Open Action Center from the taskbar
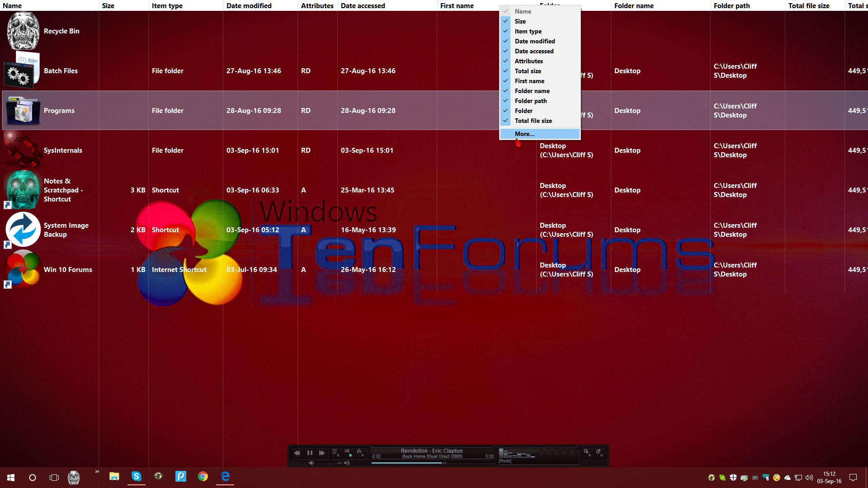The width and height of the screenshot is (868, 488). pyautogui.click(x=853, y=478)
